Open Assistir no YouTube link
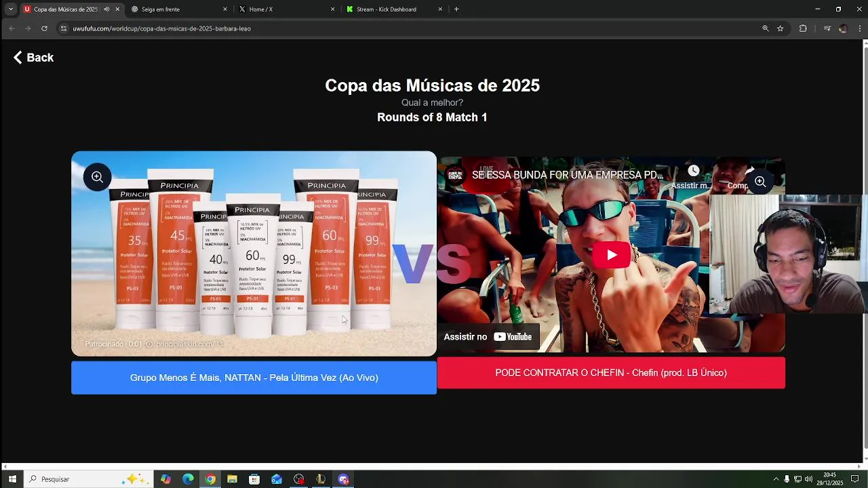Screen dimensions: 868x488 pos(488,337)
